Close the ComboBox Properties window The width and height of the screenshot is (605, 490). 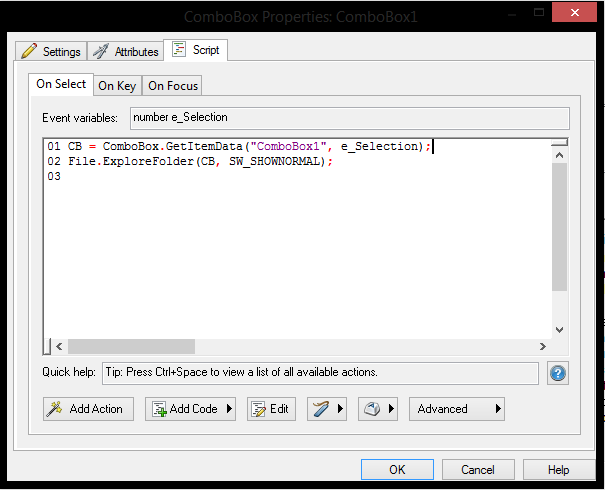[x=574, y=13]
